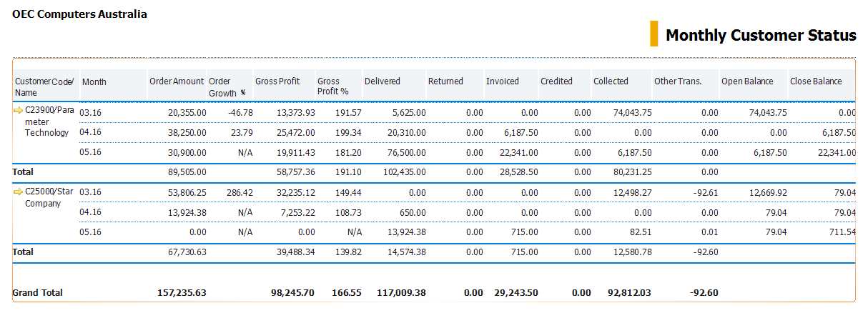Select total invoiced 28,528.50
The image size is (868, 313).
click(x=519, y=172)
